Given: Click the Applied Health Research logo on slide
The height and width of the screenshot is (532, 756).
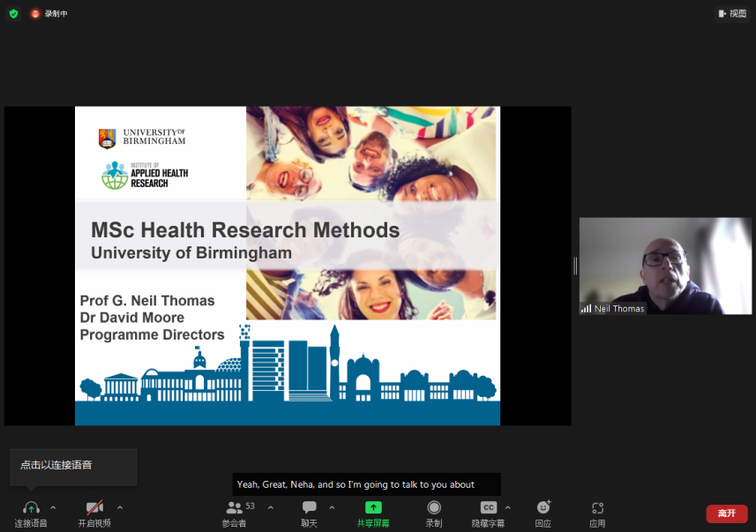Looking at the screenshot, I should point(145,176).
